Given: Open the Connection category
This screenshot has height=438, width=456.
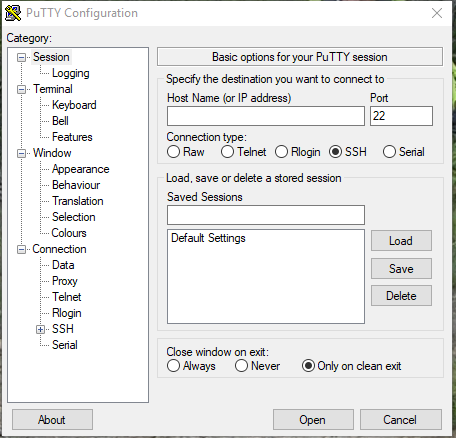Looking at the screenshot, I should click(59, 249).
